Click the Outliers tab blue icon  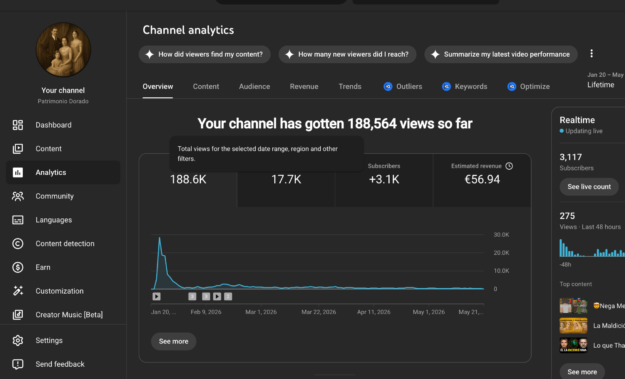[x=388, y=86]
